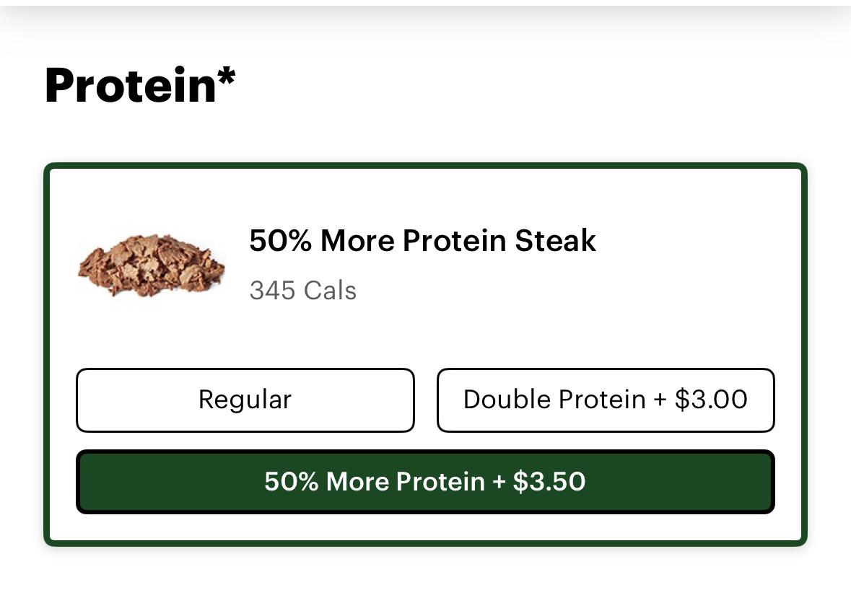The image size is (851, 616).
Task: Click the Protein* section heading
Action: pos(140,85)
